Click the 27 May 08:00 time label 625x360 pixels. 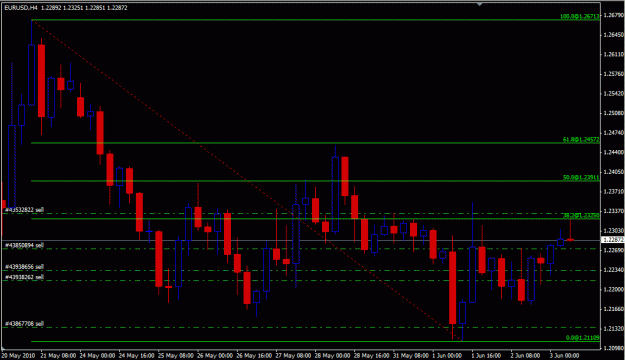293,355
